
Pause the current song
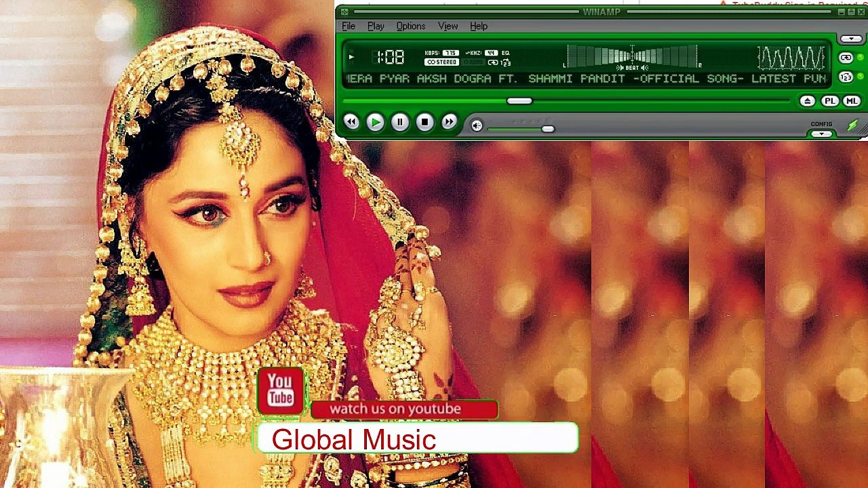pyautogui.click(x=400, y=122)
